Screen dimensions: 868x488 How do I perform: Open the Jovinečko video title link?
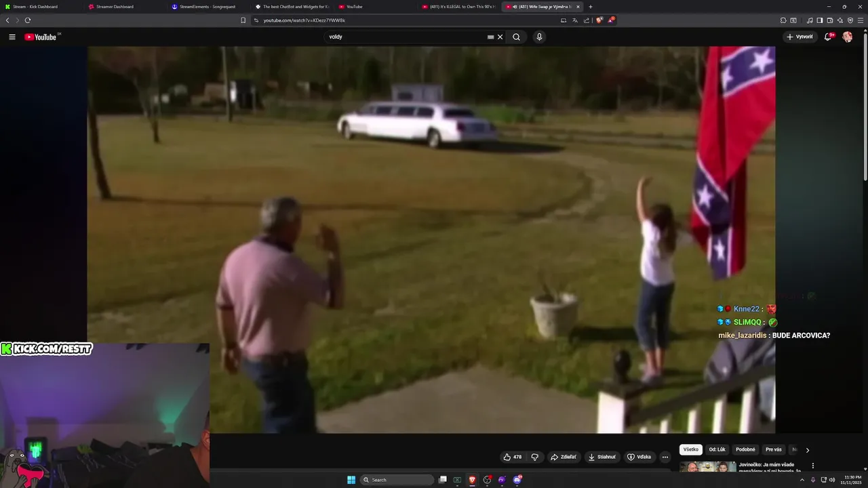click(x=770, y=468)
